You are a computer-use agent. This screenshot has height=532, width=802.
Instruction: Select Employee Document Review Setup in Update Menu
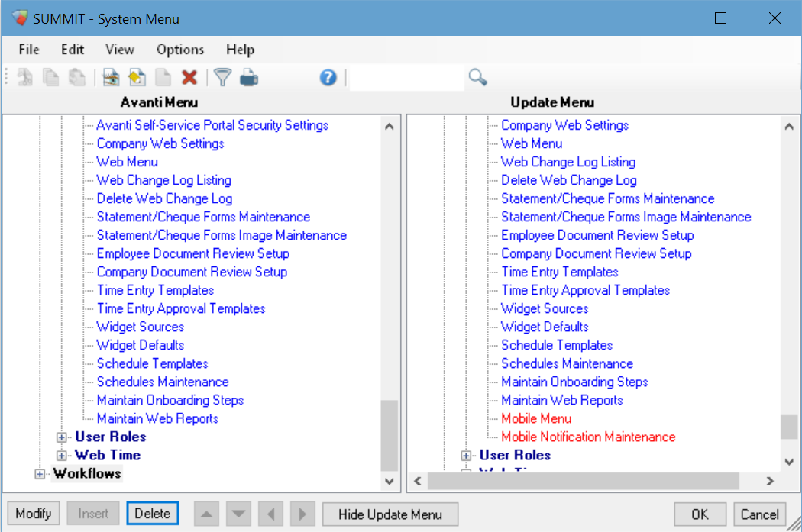pos(597,235)
